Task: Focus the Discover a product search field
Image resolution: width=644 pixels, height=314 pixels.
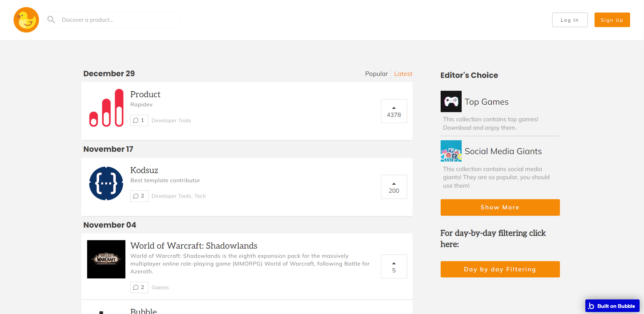Action: point(113,20)
